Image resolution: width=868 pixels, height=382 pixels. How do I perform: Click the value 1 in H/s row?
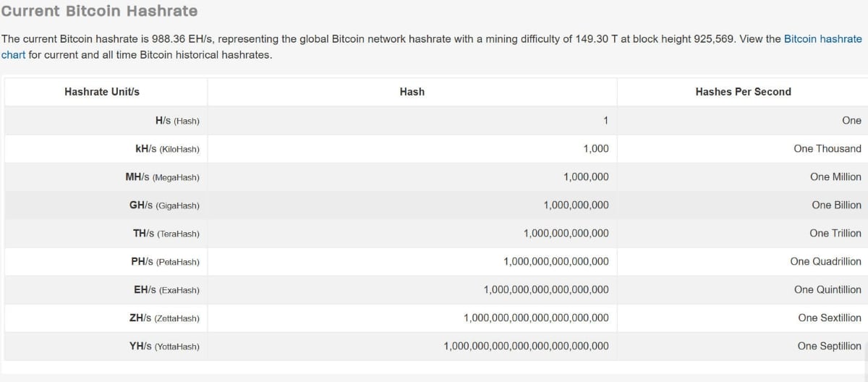point(606,120)
